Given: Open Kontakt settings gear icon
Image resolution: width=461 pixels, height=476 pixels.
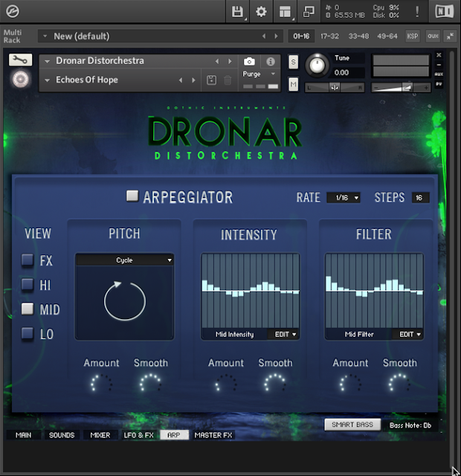Looking at the screenshot, I should (261, 12).
